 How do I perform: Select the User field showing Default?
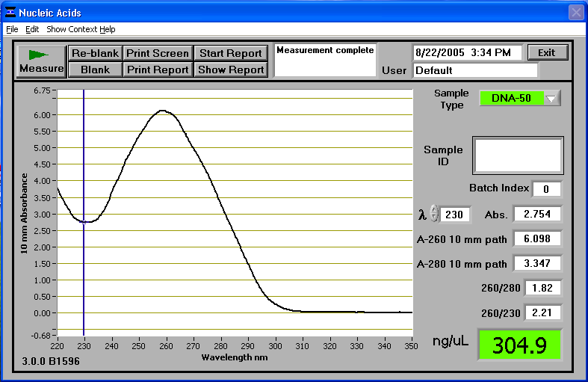coord(474,71)
